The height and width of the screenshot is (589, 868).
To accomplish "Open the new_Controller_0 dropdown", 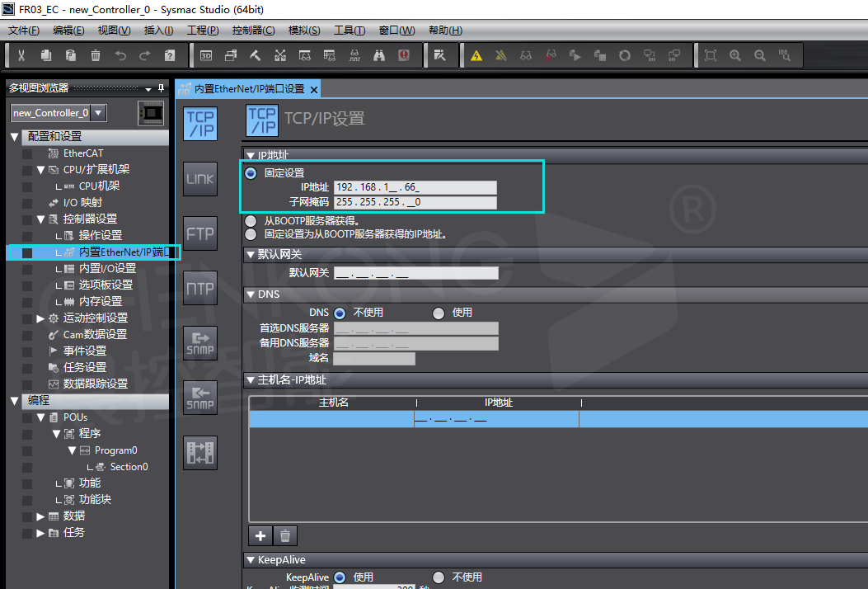I will (98, 113).
